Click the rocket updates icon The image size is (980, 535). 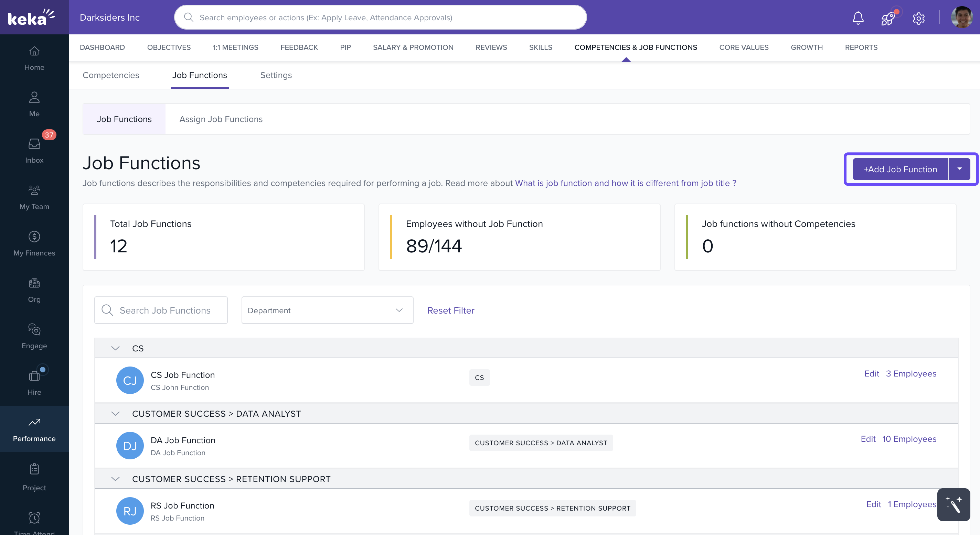888,18
